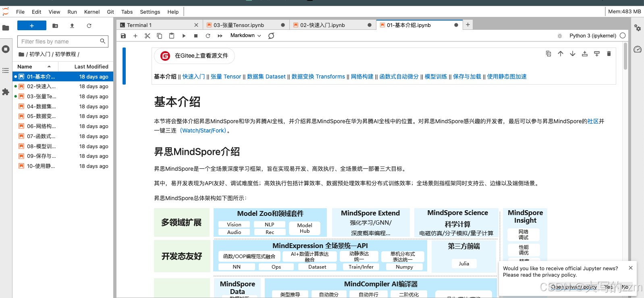Select the 06-网络构 notebook file
The width and height of the screenshot is (644, 298).
point(63,126)
